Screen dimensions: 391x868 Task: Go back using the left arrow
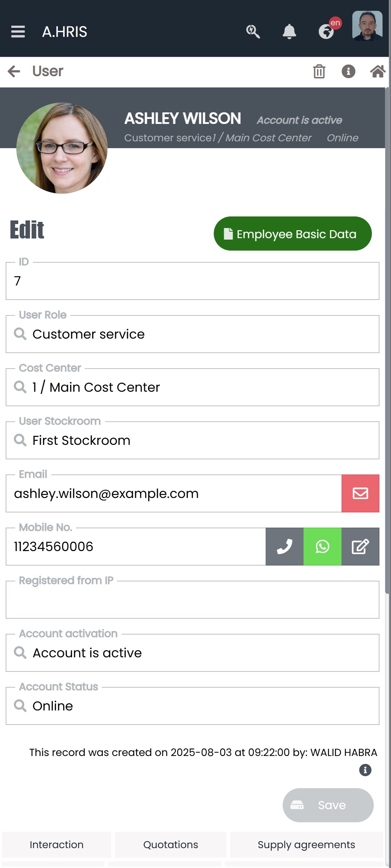[x=14, y=72]
